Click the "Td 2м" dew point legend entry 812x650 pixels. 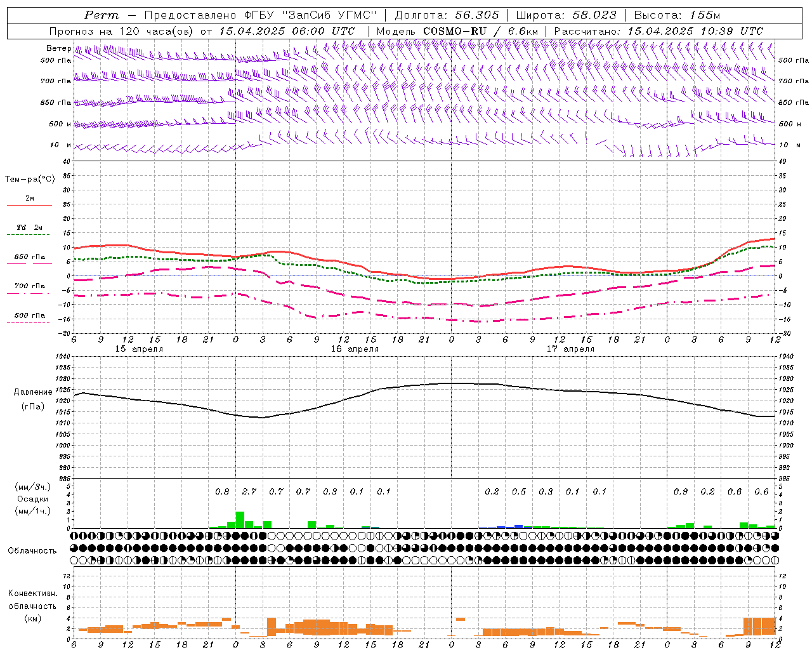click(30, 227)
